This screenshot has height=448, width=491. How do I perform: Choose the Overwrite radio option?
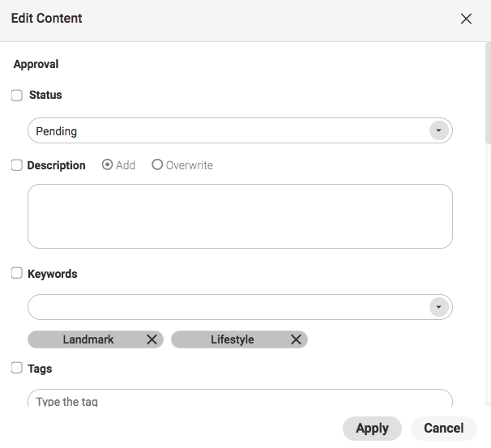(157, 164)
